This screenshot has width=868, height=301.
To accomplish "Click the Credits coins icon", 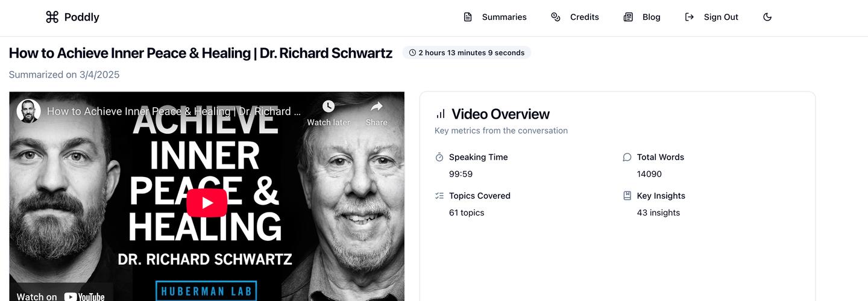I will tap(556, 17).
